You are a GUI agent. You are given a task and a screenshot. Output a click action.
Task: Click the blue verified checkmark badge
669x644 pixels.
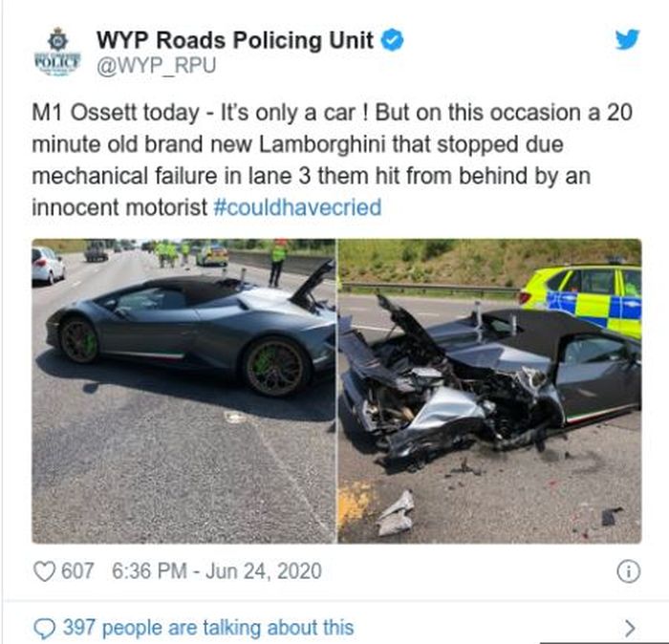pos(392,40)
